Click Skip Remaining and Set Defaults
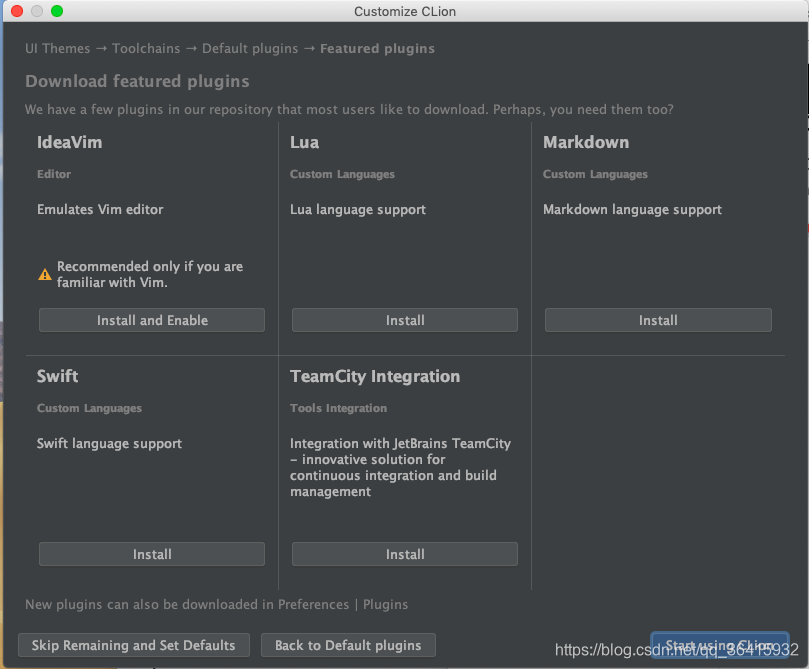This screenshot has height=669, width=809. [134, 645]
